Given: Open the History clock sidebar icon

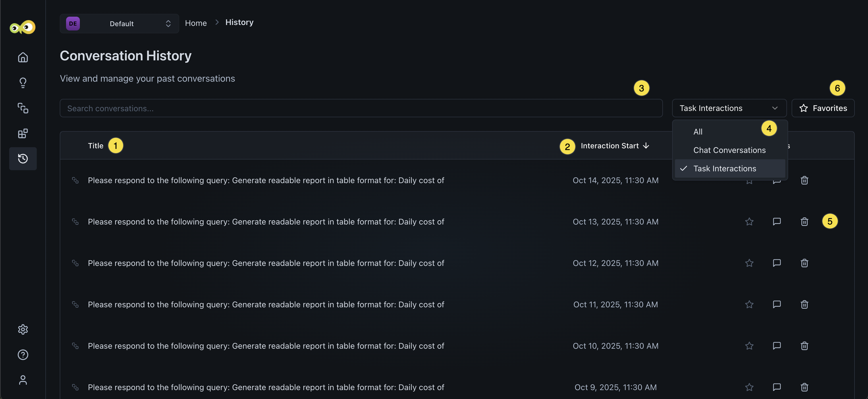Looking at the screenshot, I should coord(23,158).
